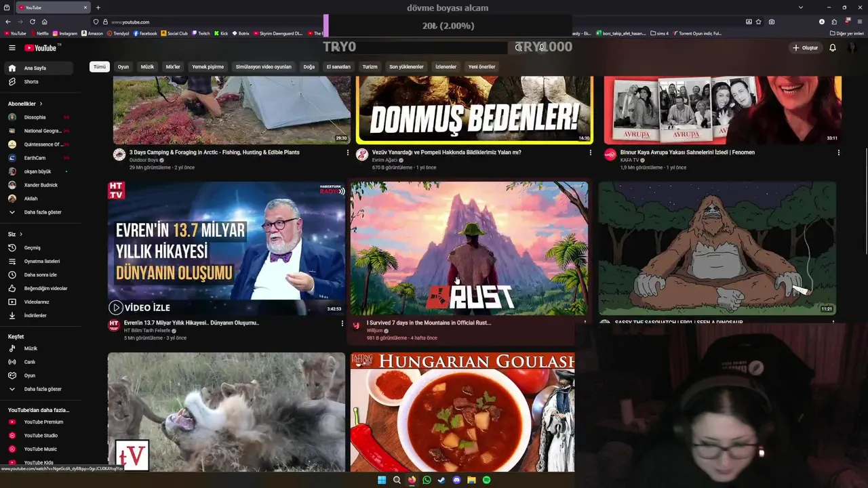Image resolution: width=868 pixels, height=488 pixels.
Task: Open options for Evren'in 13.7 Milyar video
Action: 342,323
